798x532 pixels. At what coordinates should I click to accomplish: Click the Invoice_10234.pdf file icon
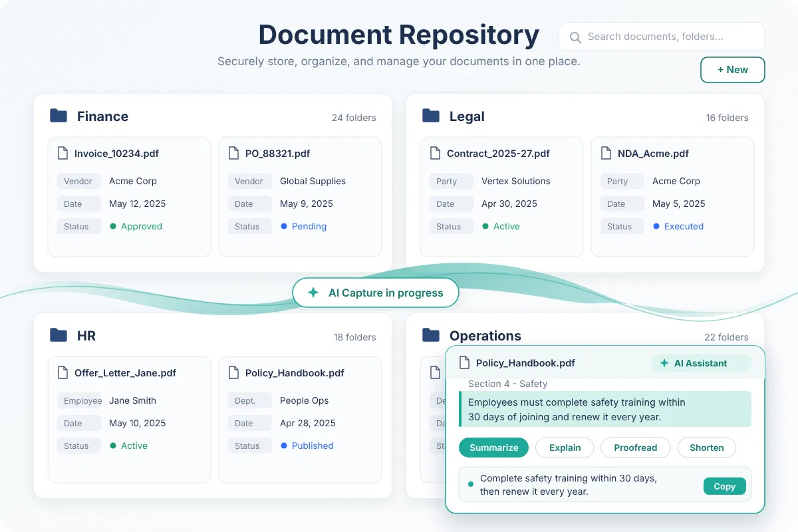click(x=63, y=153)
